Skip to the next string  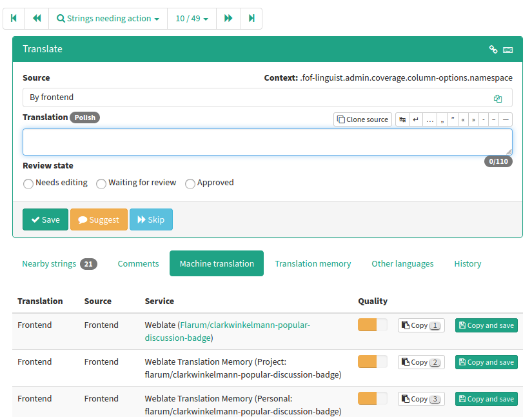[151, 219]
